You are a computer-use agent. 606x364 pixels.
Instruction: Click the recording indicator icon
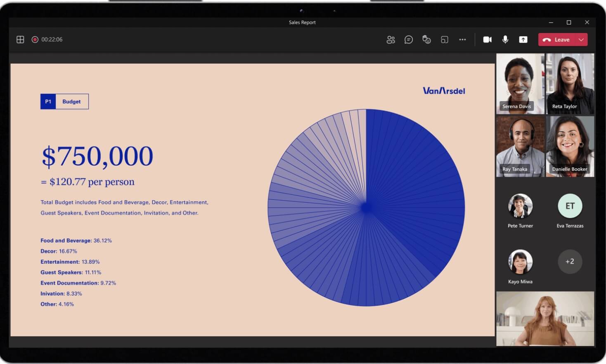click(x=35, y=40)
